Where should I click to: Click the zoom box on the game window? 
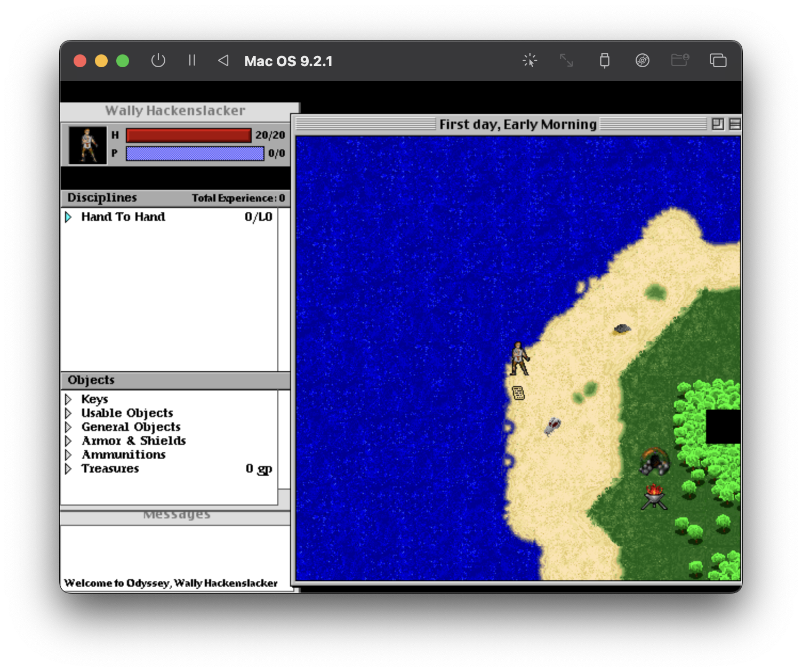[717, 124]
